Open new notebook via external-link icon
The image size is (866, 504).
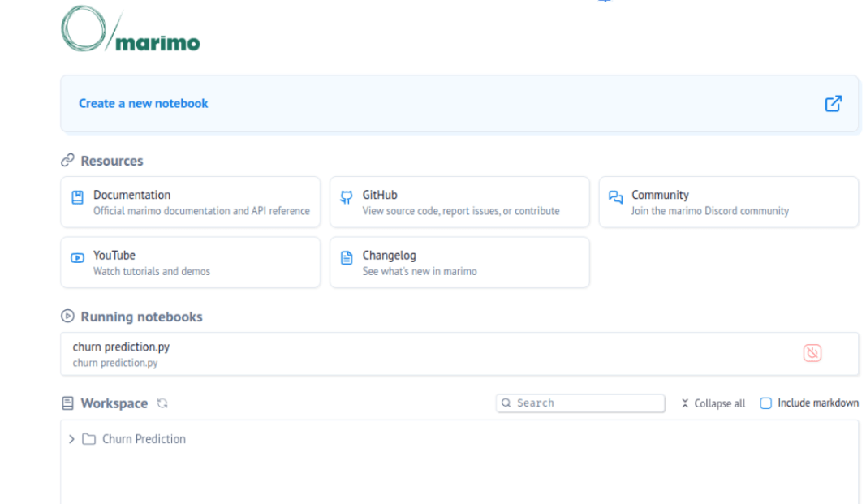(x=834, y=103)
